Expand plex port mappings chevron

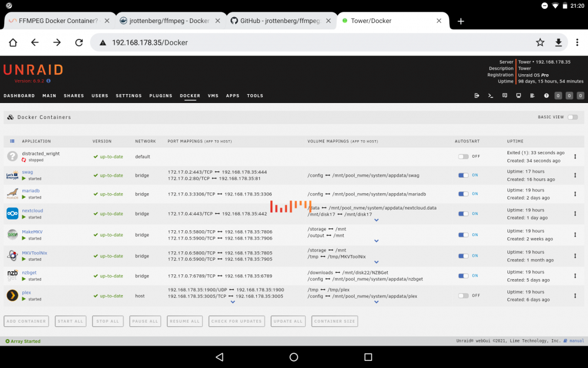click(232, 302)
